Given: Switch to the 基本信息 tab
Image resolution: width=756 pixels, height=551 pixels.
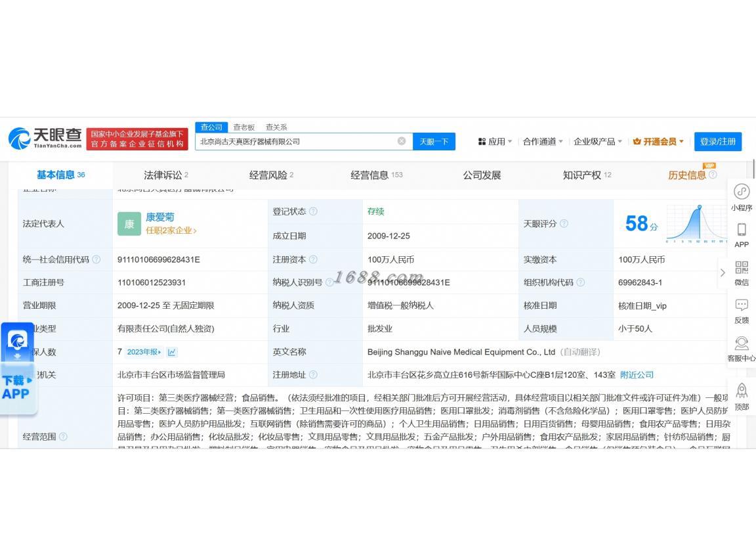Looking at the screenshot, I should click(61, 175).
